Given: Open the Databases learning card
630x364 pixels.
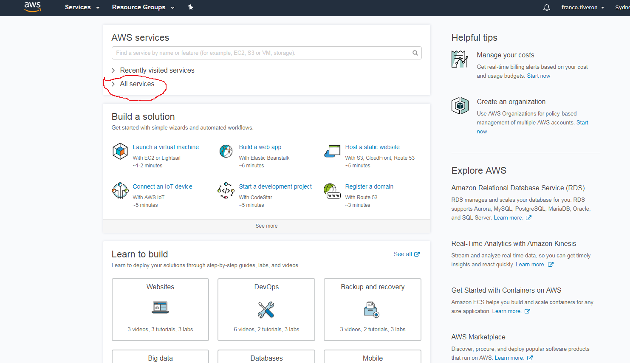Looking at the screenshot, I should tap(266, 357).
